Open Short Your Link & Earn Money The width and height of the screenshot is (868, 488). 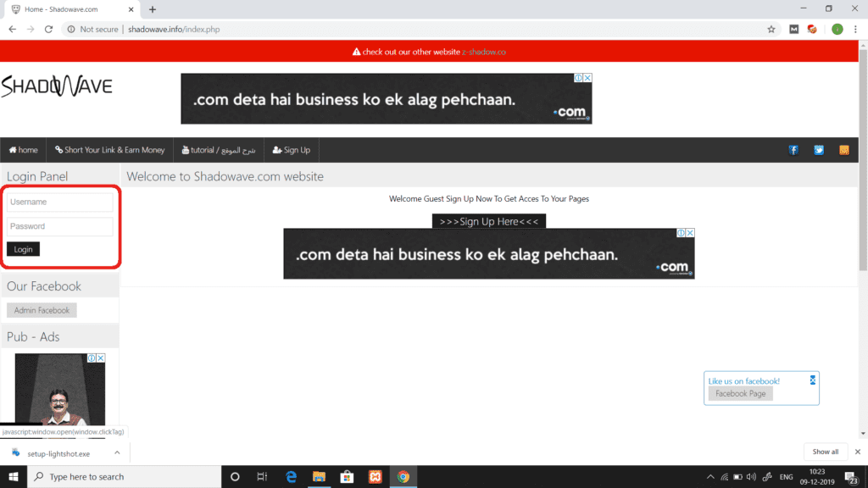coord(109,150)
